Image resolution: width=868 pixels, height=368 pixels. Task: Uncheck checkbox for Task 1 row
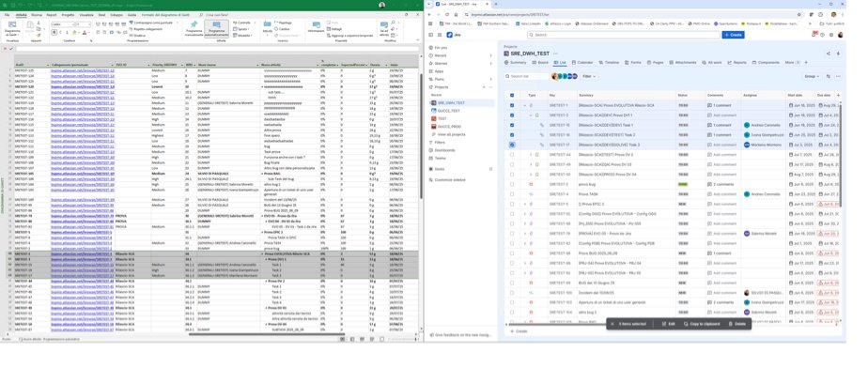coord(511,125)
